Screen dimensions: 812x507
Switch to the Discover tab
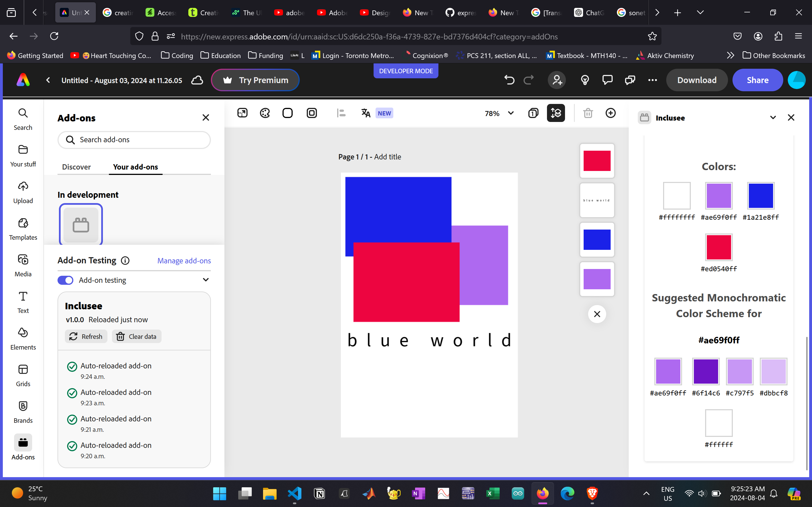[76, 167]
